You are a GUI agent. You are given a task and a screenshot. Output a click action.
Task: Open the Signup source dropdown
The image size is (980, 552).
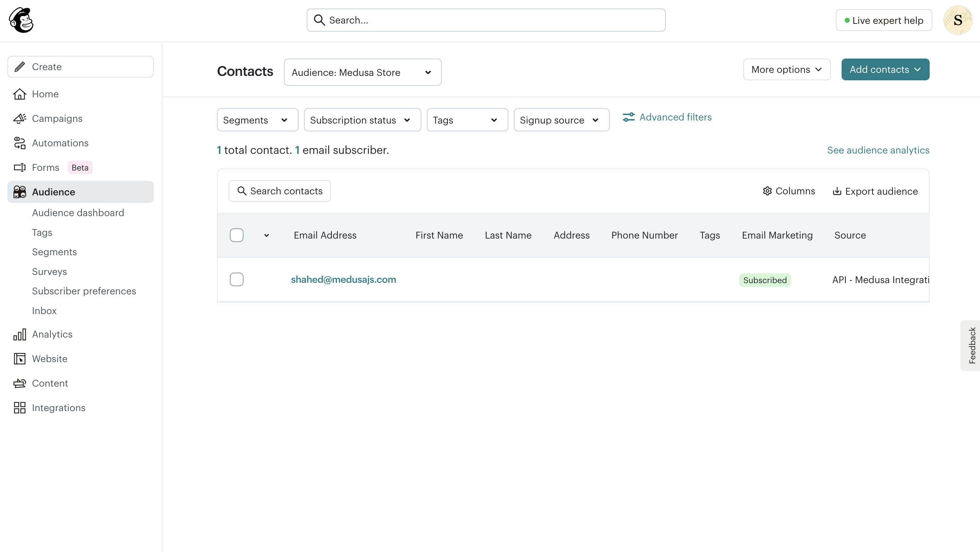pyautogui.click(x=561, y=119)
